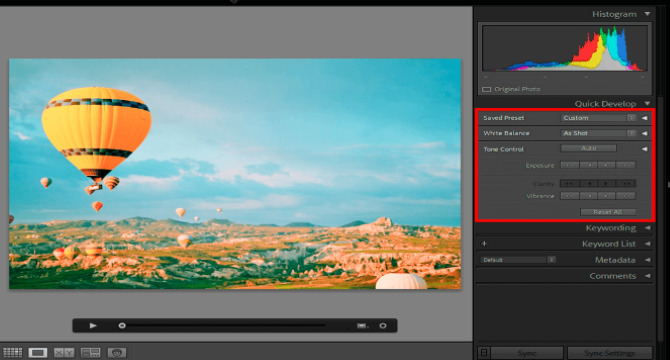Expand the White Balance section triangle
670x360 pixels.
pyautogui.click(x=644, y=133)
